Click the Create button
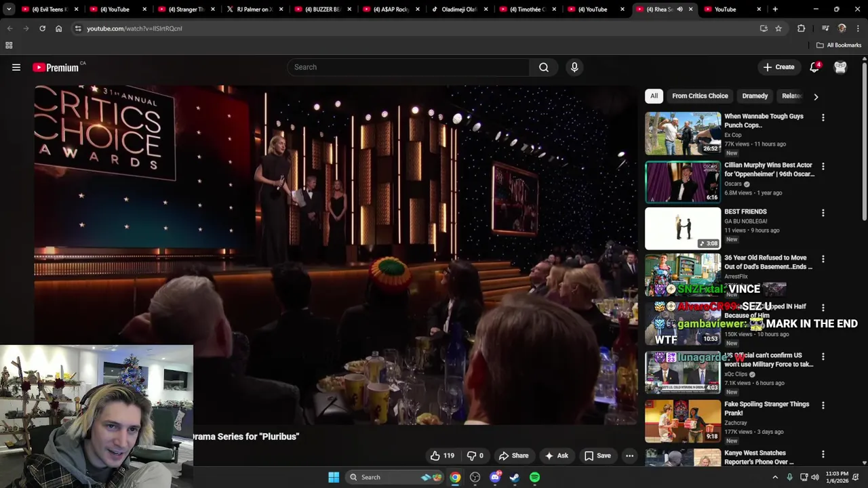 pyautogui.click(x=778, y=67)
